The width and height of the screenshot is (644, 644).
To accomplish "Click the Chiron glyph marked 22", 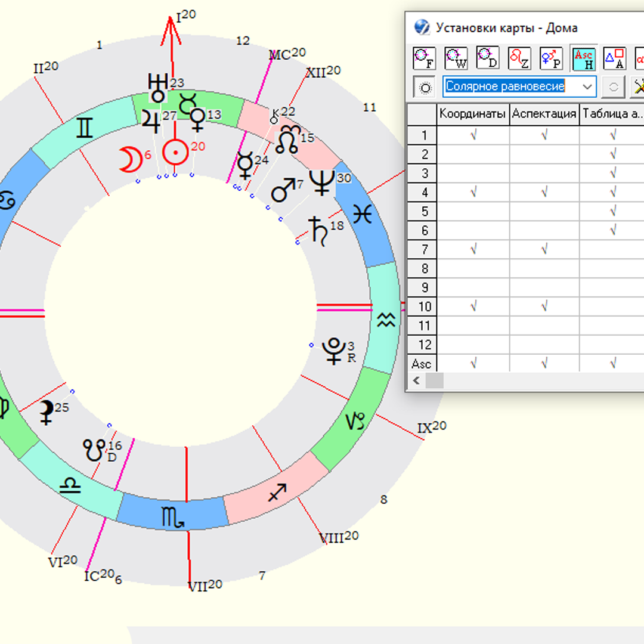I will coord(274,116).
